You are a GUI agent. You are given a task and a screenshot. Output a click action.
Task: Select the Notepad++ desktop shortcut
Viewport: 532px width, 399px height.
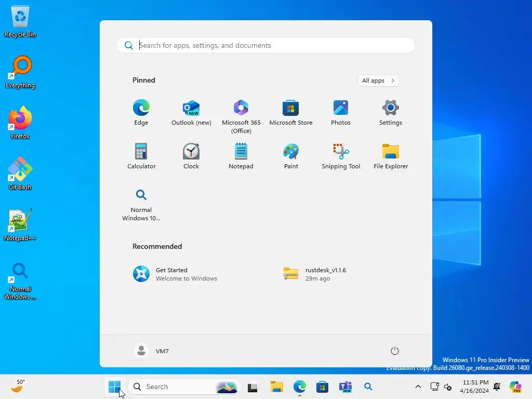[20, 224]
